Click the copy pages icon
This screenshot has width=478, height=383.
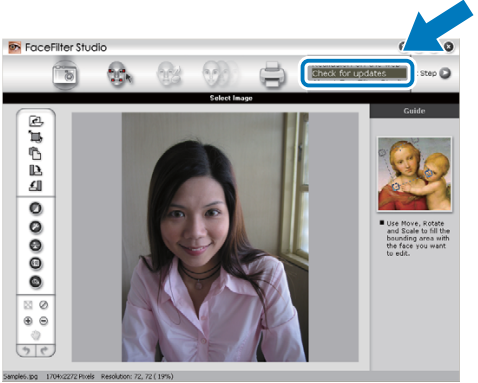tap(35, 154)
